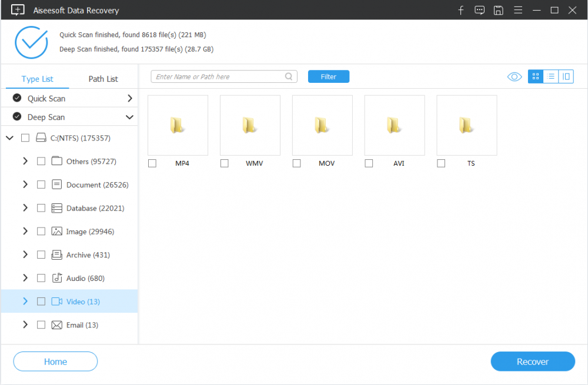
Task: Select the thumbnail grid view icon
Action: (x=536, y=76)
